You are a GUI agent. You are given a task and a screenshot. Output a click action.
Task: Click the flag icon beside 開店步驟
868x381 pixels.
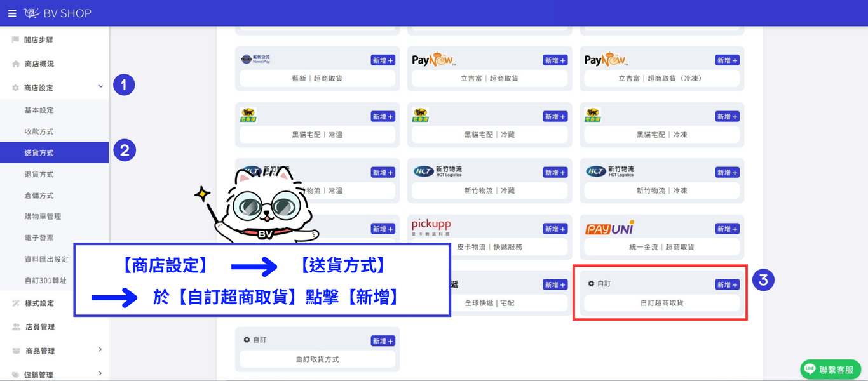(x=16, y=40)
